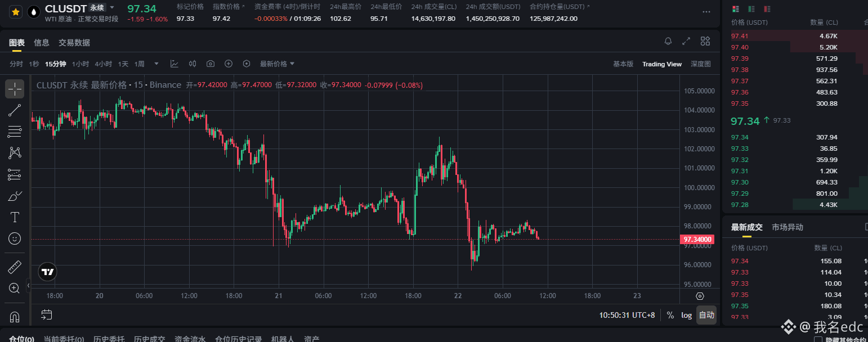
Task: Open the hexagon chart settings icon
Action: [247, 64]
